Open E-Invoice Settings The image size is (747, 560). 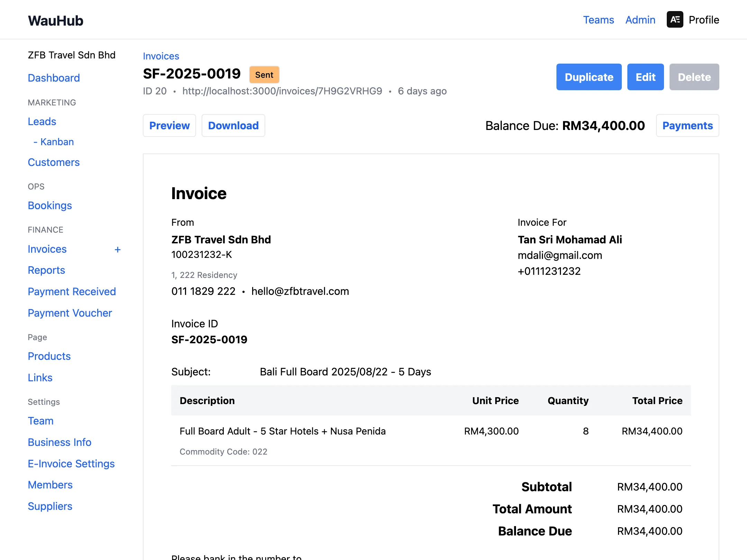[x=71, y=464]
